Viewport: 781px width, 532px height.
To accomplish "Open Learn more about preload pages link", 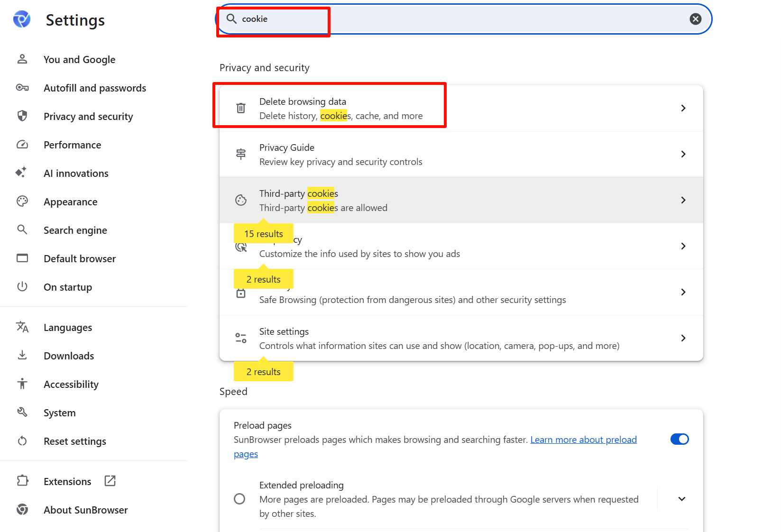I will coord(583,440).
